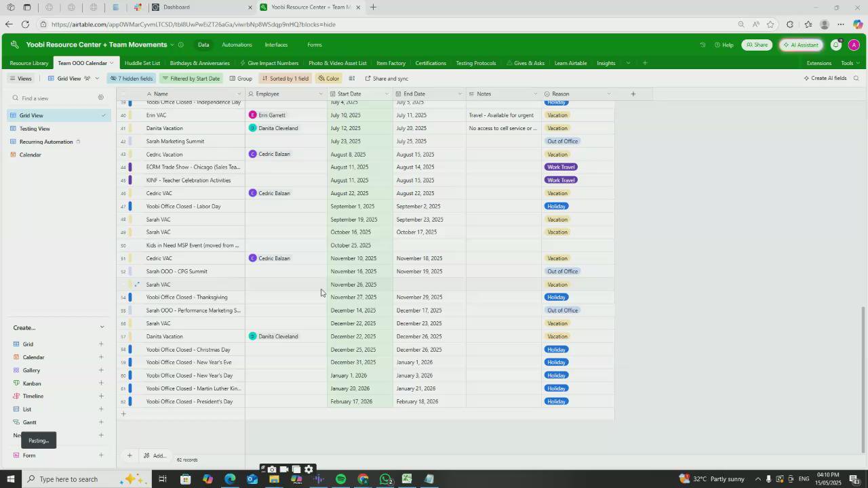Open Edge Copilot icon

click(858, 24)
